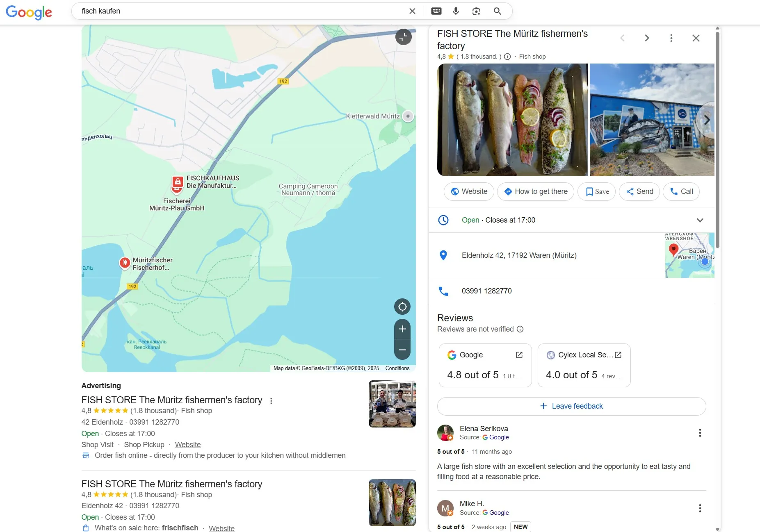
Task: Save this place
Action: coord(597,191)
